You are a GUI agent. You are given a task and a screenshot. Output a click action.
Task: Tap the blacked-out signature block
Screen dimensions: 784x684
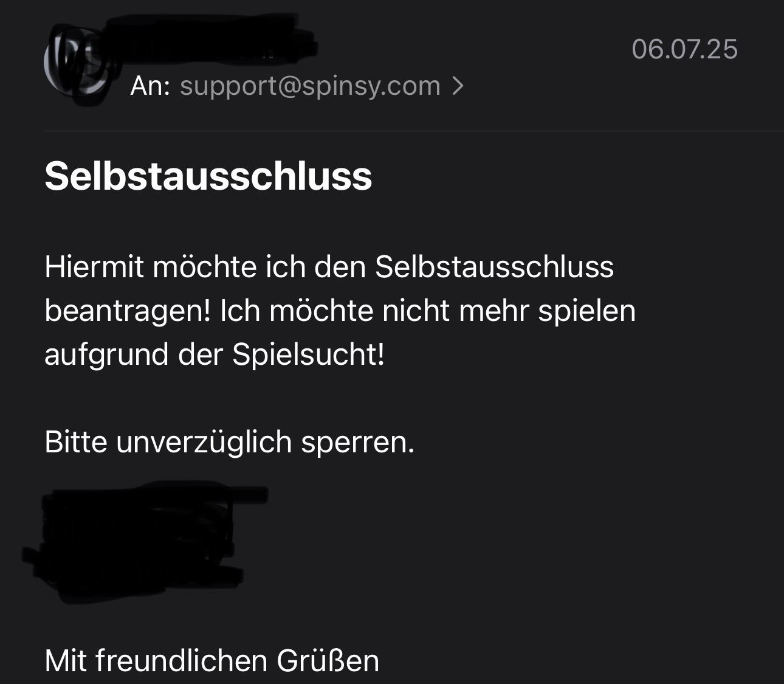tap(145, 541)
